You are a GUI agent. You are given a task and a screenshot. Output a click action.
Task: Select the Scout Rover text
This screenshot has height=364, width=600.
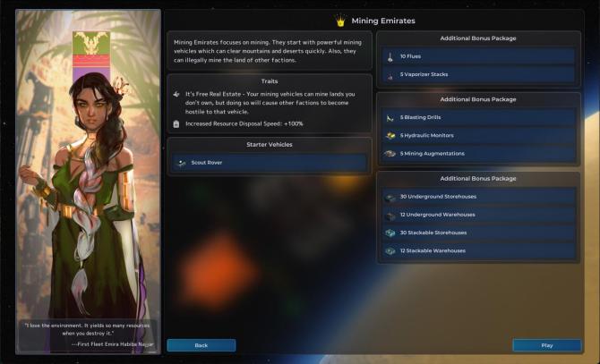point(207,163)
